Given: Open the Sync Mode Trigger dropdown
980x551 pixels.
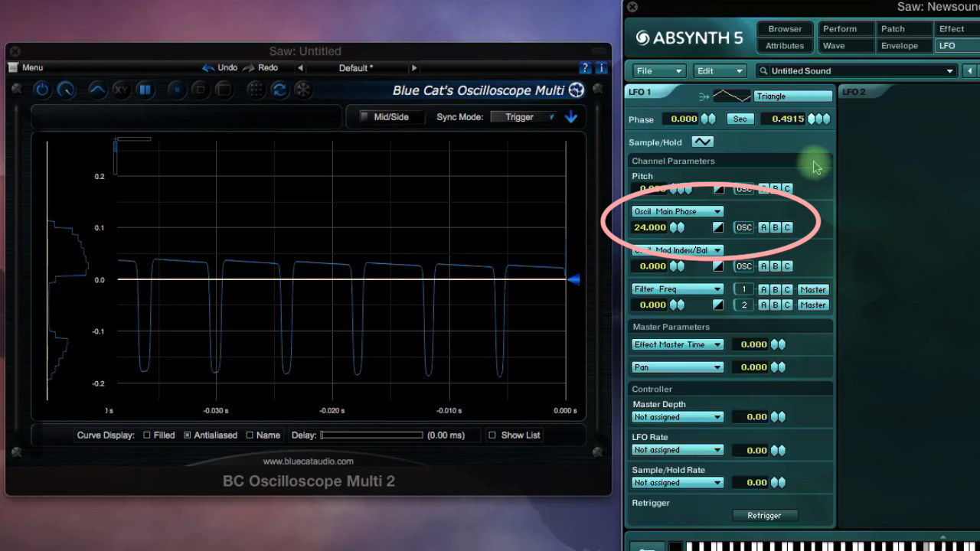Looking at the screenshot, I should click(525, 117).
